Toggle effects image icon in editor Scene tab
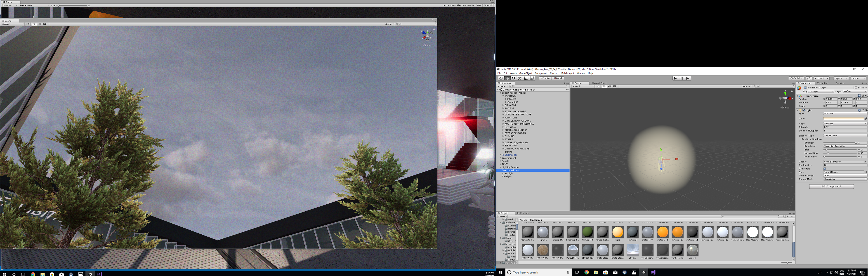This screenshot has height=276, width=868. pyautogui.click(x=614, y=86)
